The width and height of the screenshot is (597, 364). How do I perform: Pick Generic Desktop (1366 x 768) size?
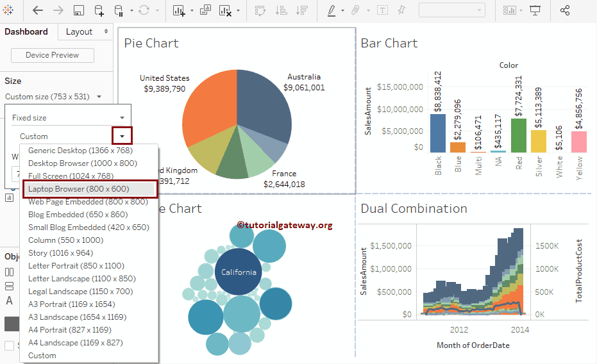coord(80,151)
